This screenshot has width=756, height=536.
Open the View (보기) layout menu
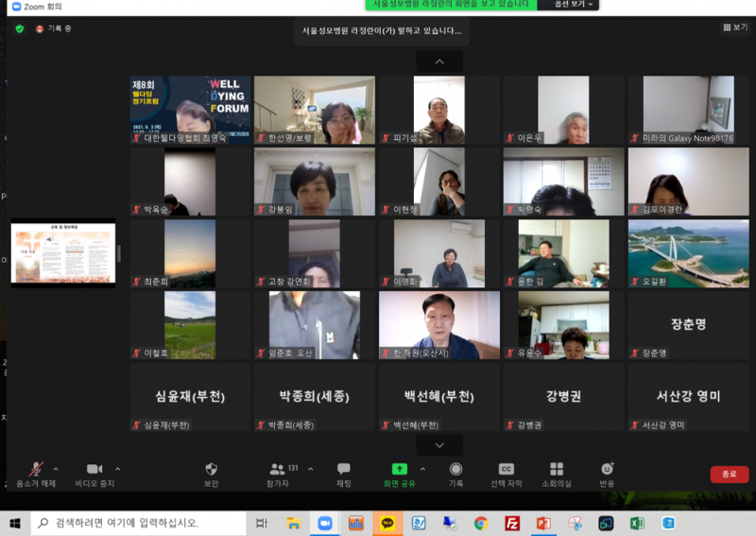pos(733,27)
